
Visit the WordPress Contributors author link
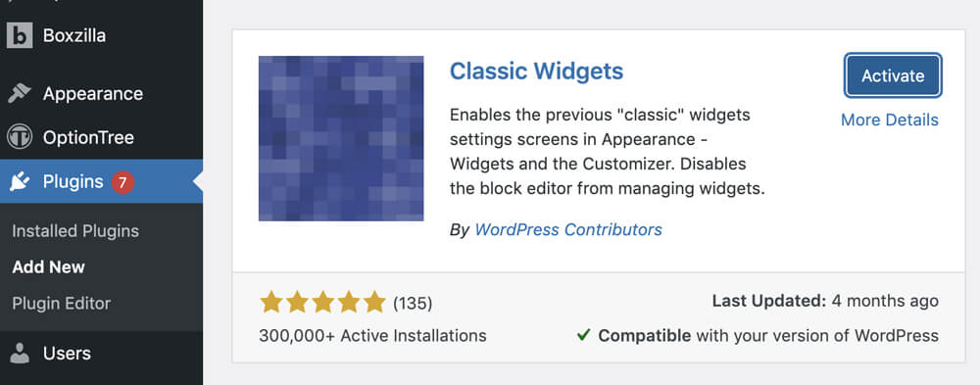coord(568,229)
